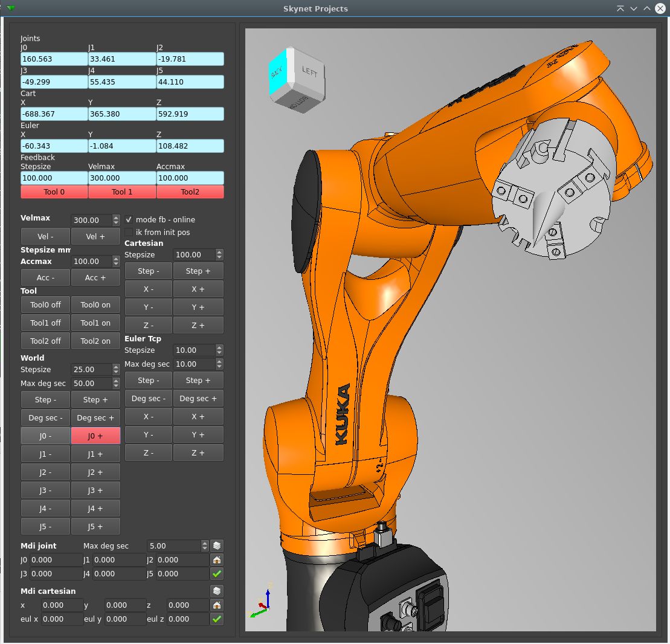Click the Tool2 off button

point(45,341)
